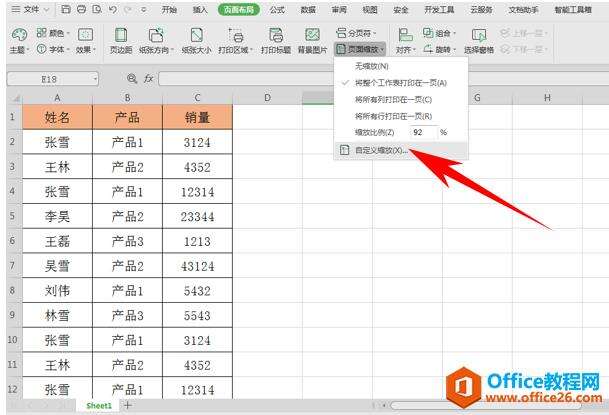
Task: Click the fx insert function icon
Action: [149, 79]
